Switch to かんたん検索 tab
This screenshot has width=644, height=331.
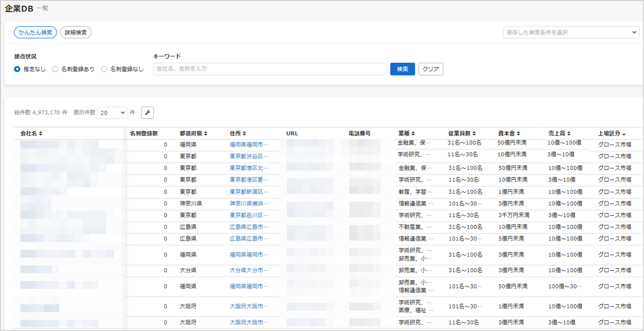pyautogui.click(x=35, y=33)
